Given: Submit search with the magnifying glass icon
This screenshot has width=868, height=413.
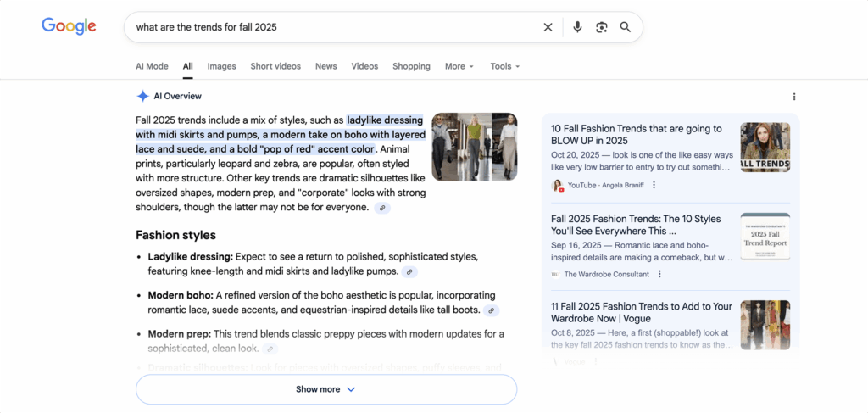Looking at the screenshot, I should pos(626,27).
